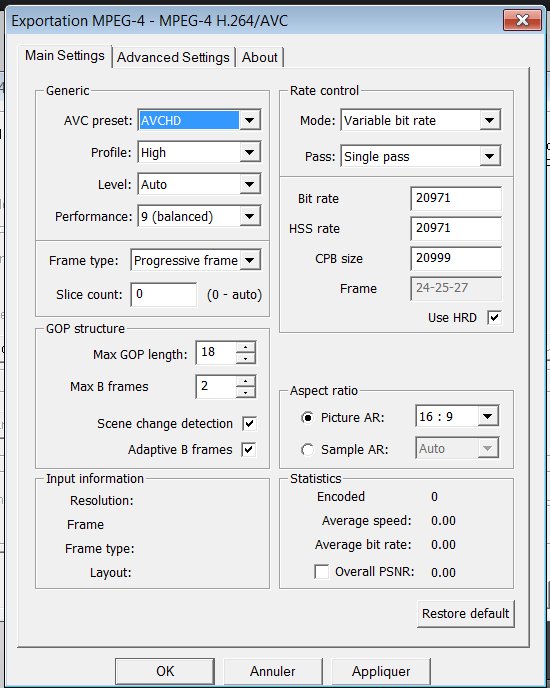Decrease Max B frames with down arrow
Screen dimensions: 550x688
pos(245,392)
